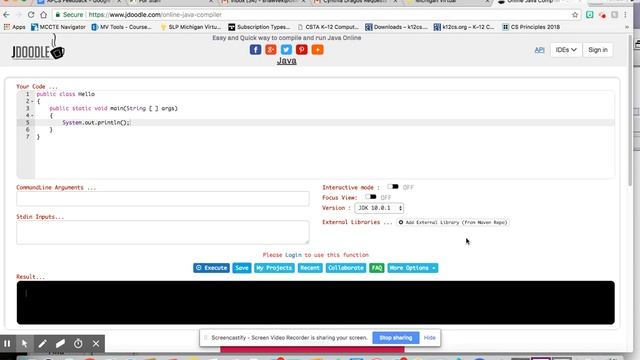This screenshot has width=640, height=360.
Task: Pause the Screencastify recording
Action: point(7,344)
